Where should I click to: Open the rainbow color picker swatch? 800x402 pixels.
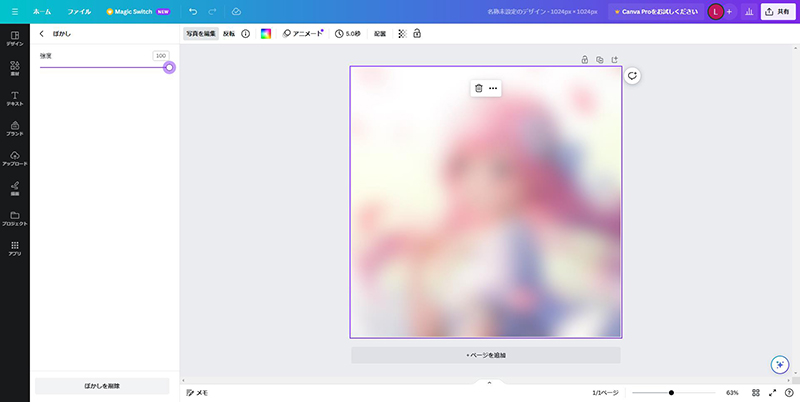click(266, 34)
